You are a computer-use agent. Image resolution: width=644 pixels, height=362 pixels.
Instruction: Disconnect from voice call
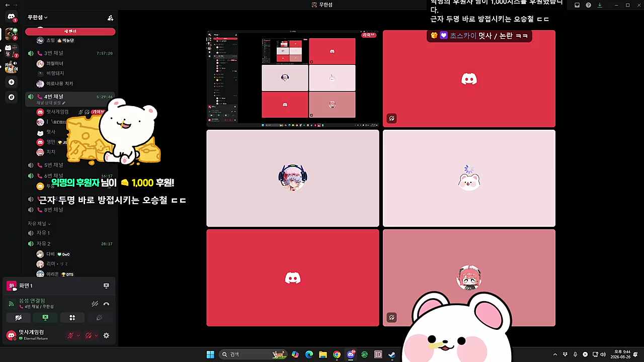point(106,304)
